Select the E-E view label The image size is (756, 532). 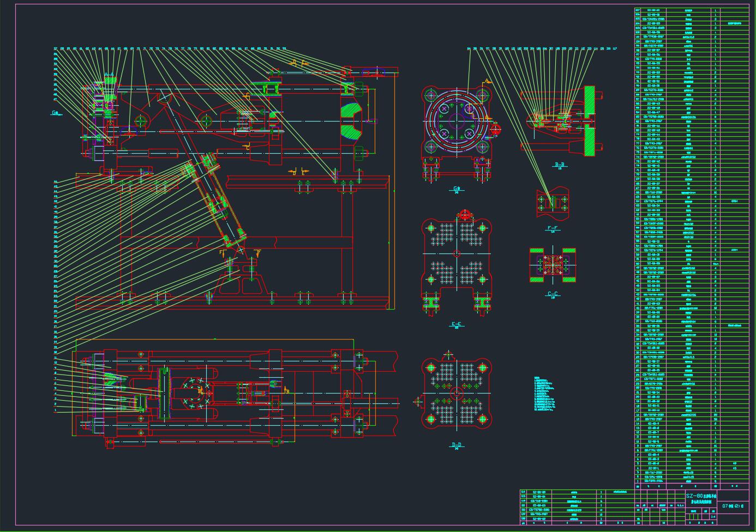pyautogui.click(x=457, y=325)
